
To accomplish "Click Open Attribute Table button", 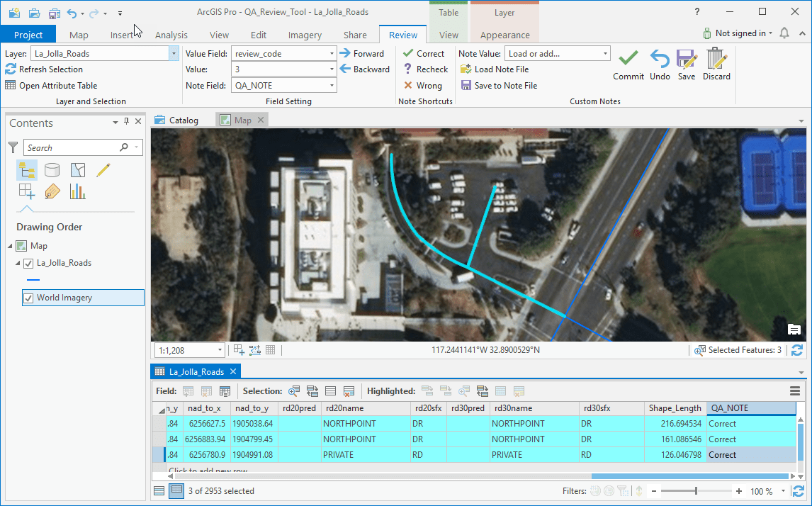I will 51,86.
